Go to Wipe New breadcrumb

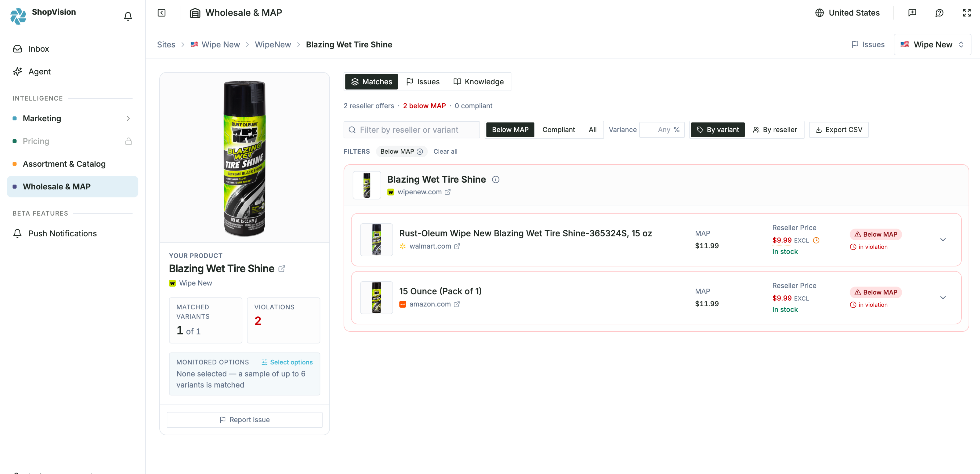coord(215,45)
